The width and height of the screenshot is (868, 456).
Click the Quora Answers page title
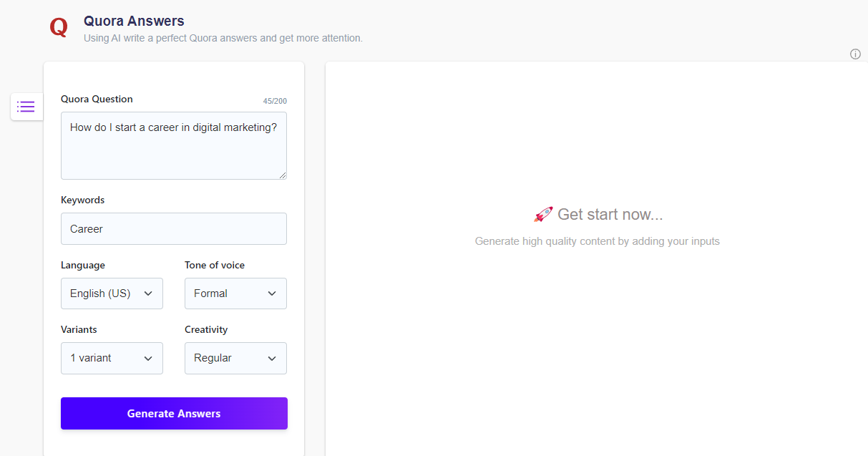(x=134, y=21)
